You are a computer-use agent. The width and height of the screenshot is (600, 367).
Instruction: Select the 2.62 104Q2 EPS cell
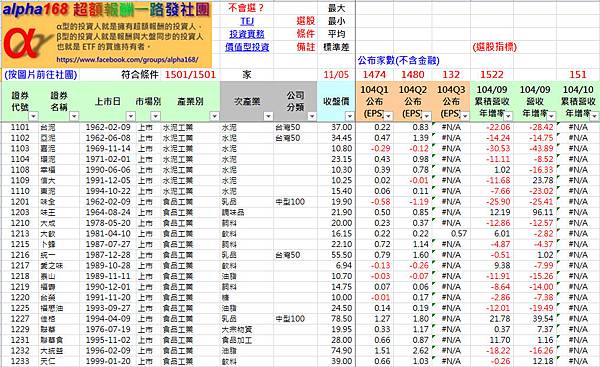pyautogui.click(x=421, y=351)
